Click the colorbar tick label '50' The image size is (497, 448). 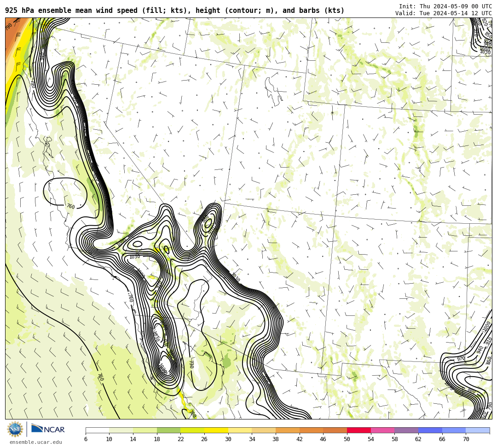(347, 439)
